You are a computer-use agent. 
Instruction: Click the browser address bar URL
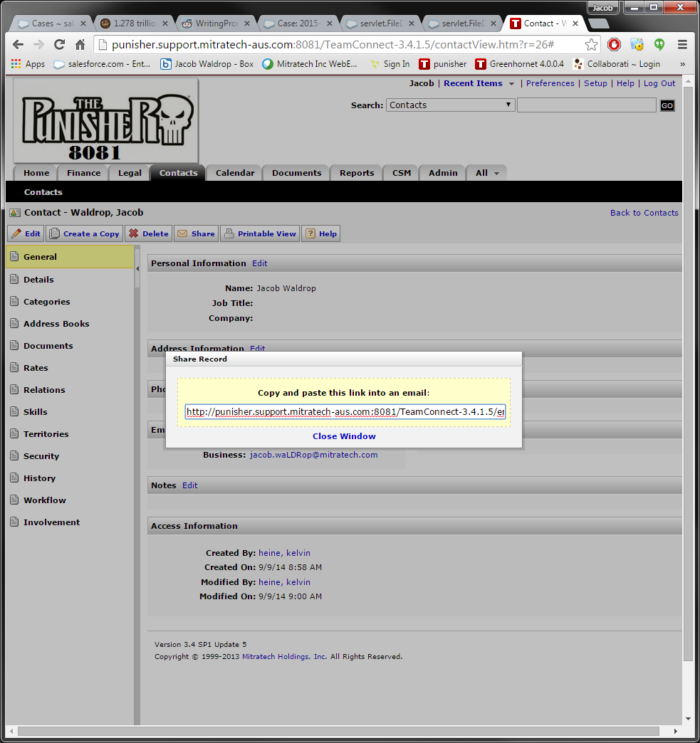(x=333, y=45)
